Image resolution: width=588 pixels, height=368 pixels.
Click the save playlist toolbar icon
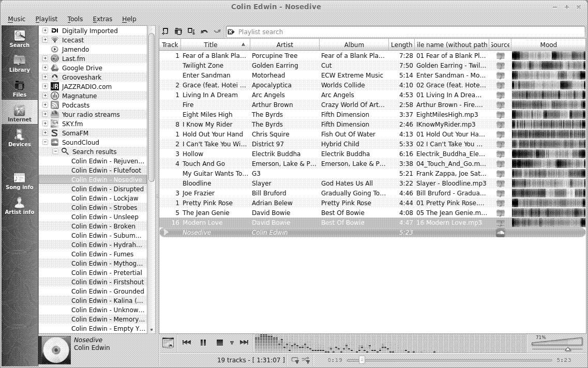point(191,32)
